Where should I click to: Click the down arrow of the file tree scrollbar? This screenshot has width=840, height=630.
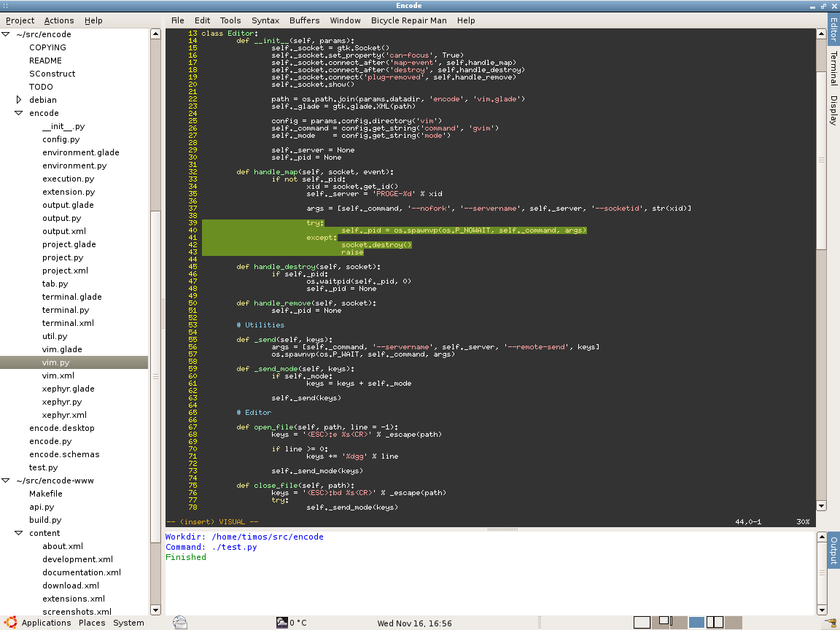tap(155, 610)
